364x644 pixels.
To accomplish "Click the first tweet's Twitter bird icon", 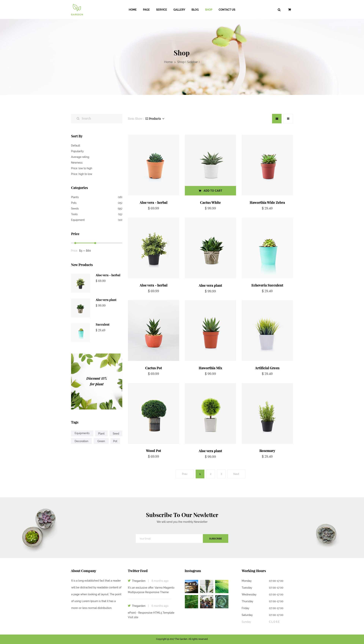I will [x=129, y=581].
